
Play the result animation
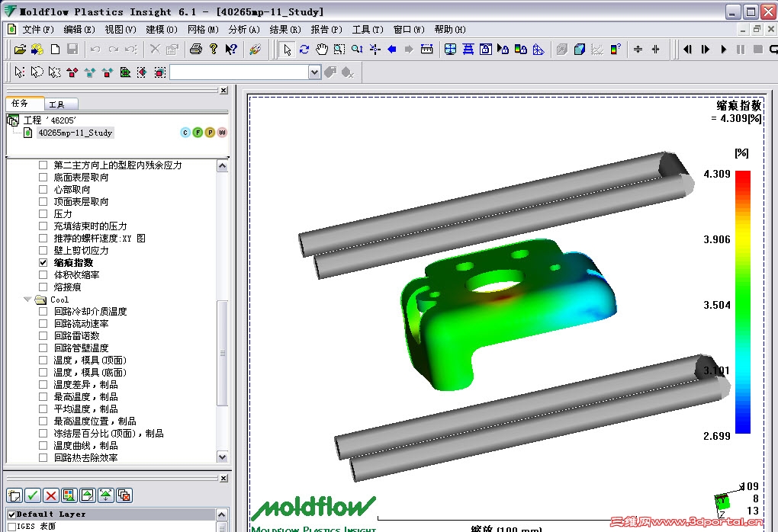pyautogui.click(x=723, y=49)
